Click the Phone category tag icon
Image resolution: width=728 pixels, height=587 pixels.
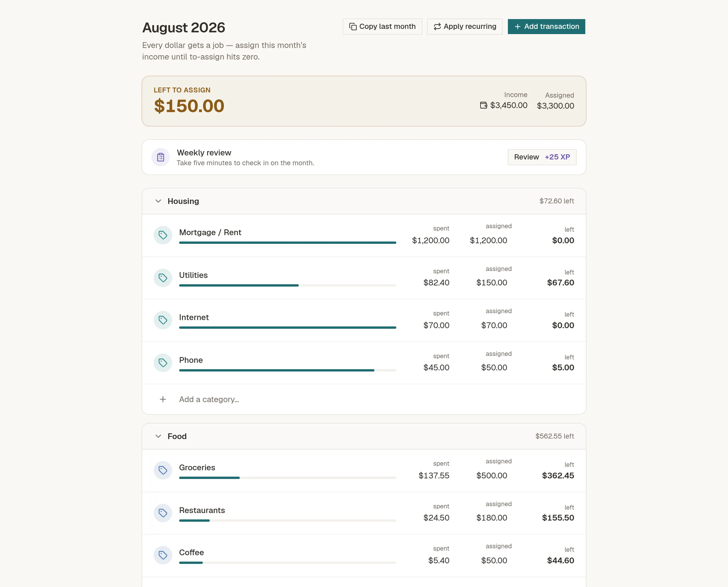(163, 363)
